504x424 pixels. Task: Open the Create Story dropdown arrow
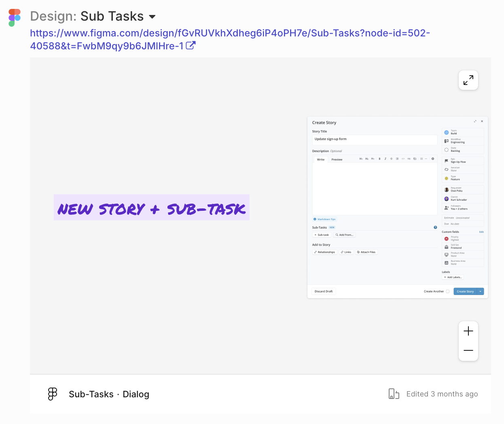pyautogui.click(x=481, y=291)
